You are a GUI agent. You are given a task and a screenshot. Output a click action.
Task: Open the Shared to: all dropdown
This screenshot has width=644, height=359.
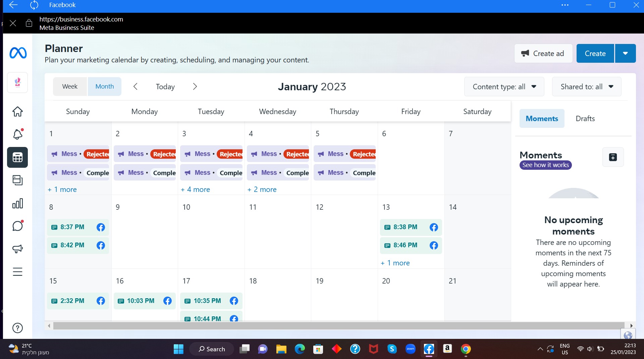click(587, 87)
